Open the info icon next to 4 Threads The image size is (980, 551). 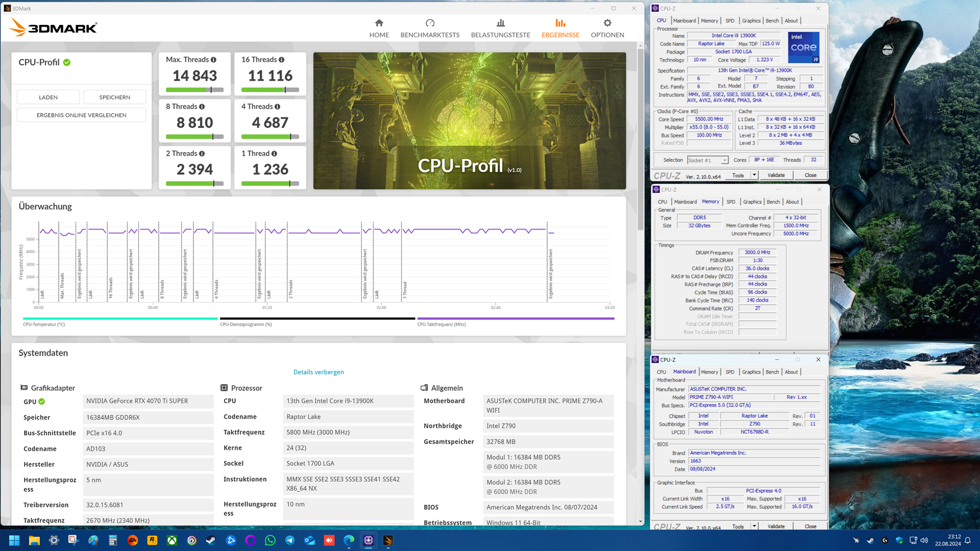(277, 107)
